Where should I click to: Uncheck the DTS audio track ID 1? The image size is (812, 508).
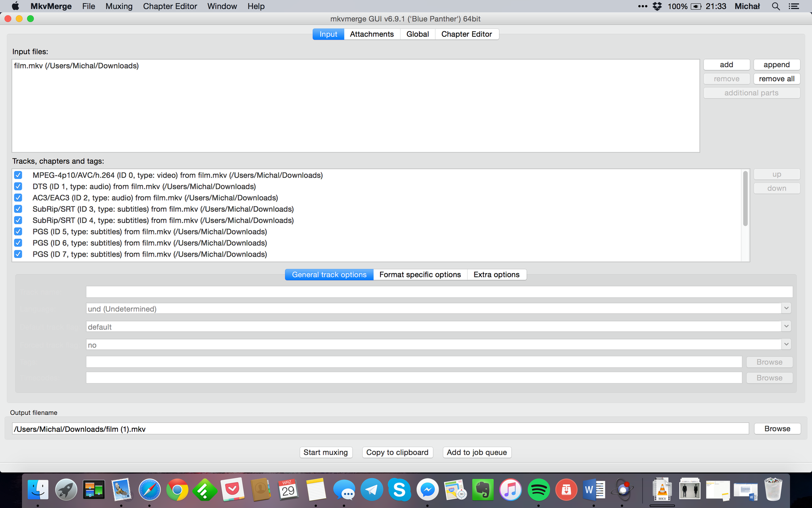coord(18,186)
